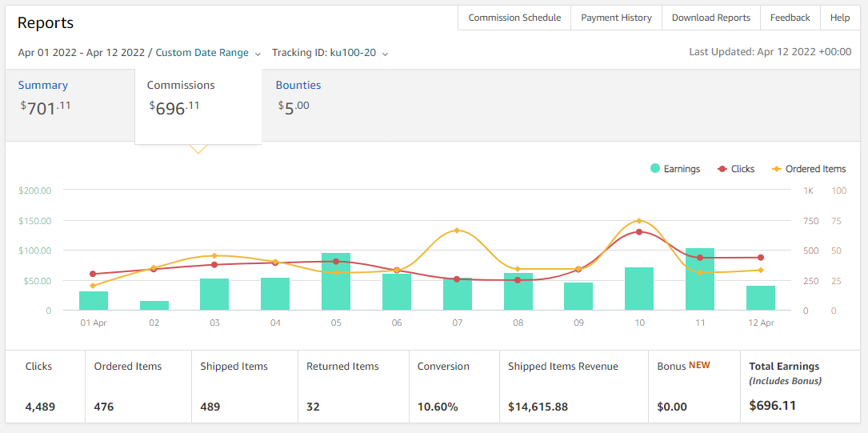
Task: Click the Ordered Items peak on 07
Action: point(458,231)
